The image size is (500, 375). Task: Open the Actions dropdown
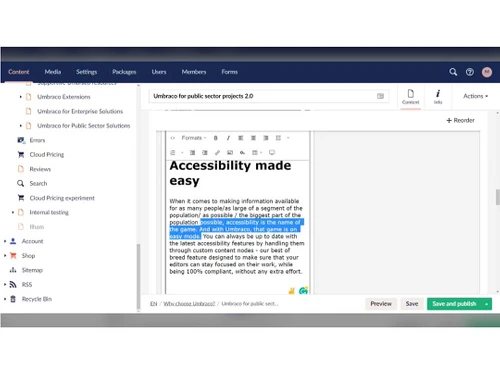click(476, 96)
